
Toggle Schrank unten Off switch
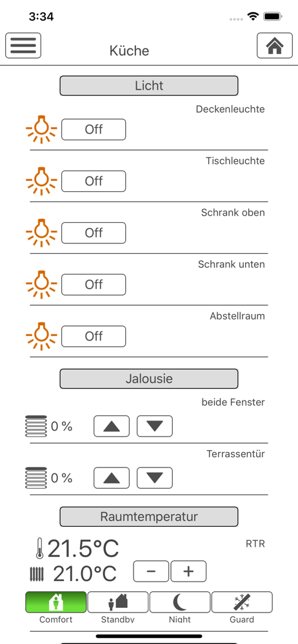click(x=94, y=285)
